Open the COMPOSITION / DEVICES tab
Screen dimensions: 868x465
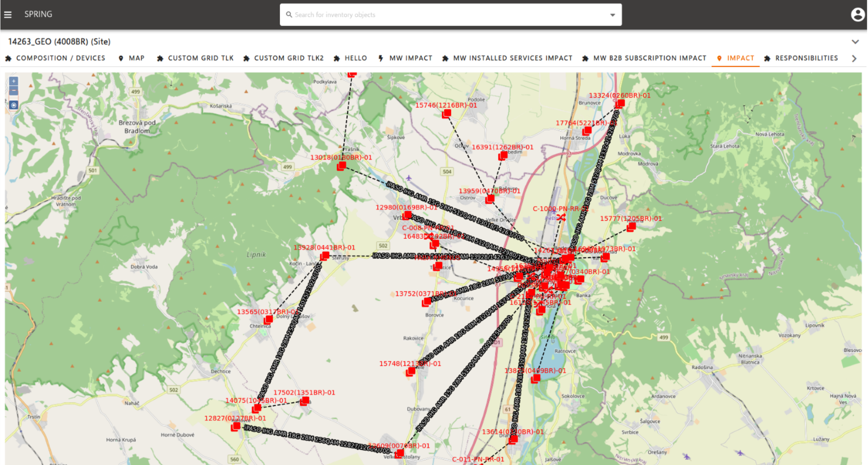[55, 58]
